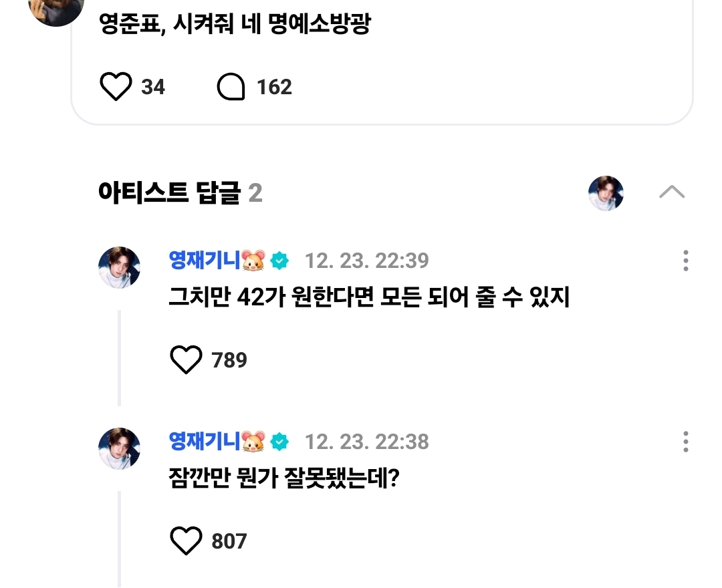The image size is (722, 588).
Task: Like the post with 34 likes
Action: click(116, 88)
